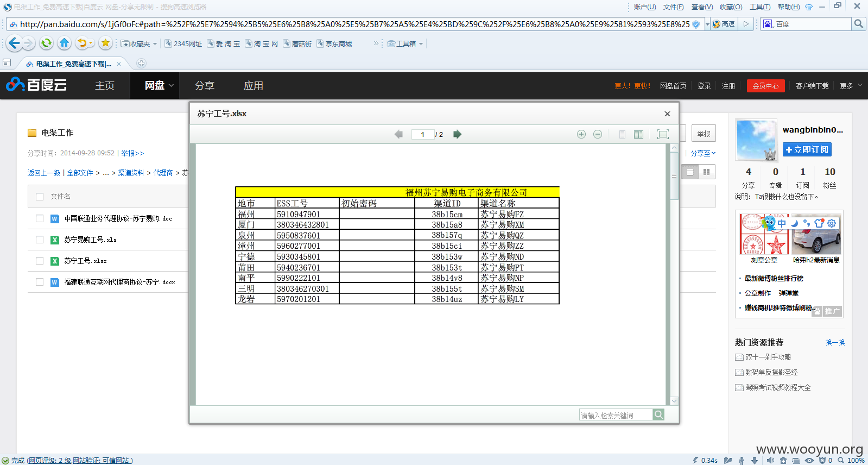Click the zoom 100% status indicator
This screenshot has height=465, width=868.
[x=851, y=460]
